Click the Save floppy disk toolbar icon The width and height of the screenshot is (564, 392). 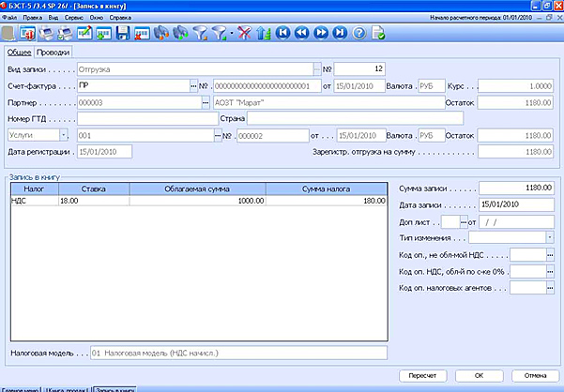[x=122, y=33]
